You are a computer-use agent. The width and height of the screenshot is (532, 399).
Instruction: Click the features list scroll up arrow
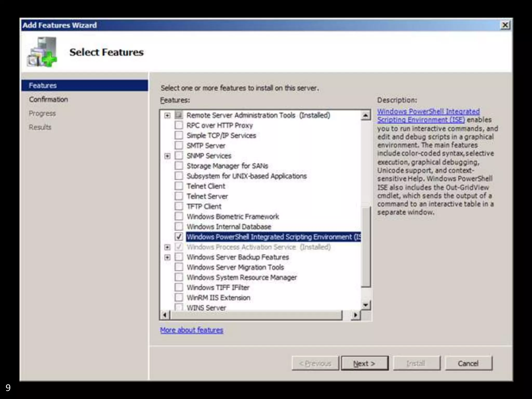(366, 115)
